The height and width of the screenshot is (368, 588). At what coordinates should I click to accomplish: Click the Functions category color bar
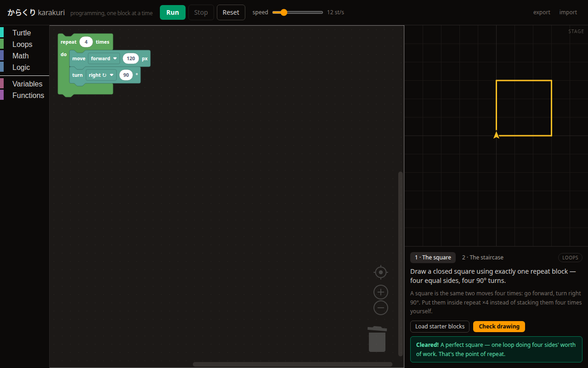coord(2,95)
